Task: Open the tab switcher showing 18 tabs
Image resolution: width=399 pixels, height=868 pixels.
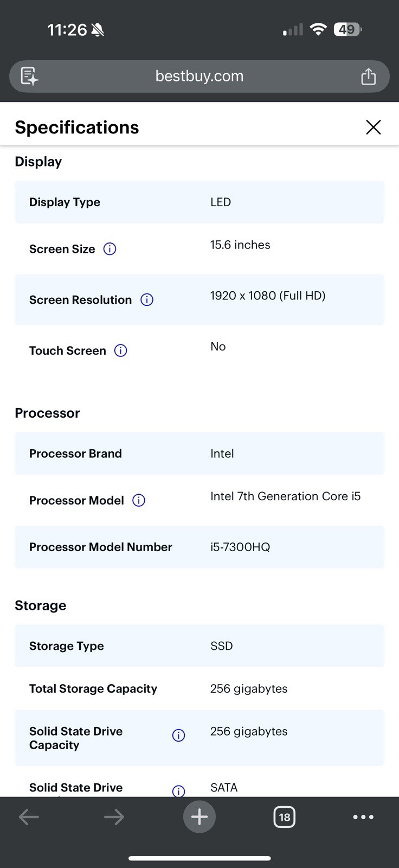Action: click(285, 816)
